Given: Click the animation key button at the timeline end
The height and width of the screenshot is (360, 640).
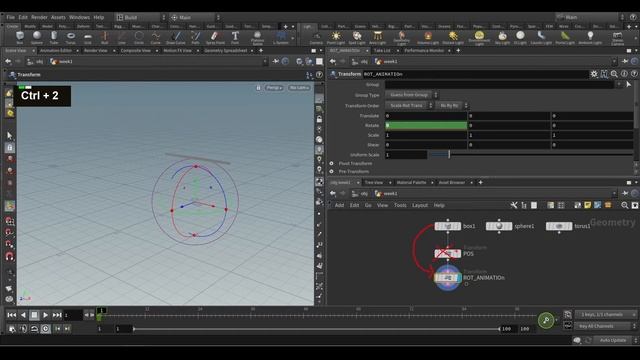Looking at the screenshot, I should pyautogui.click(x=546, y=320).
